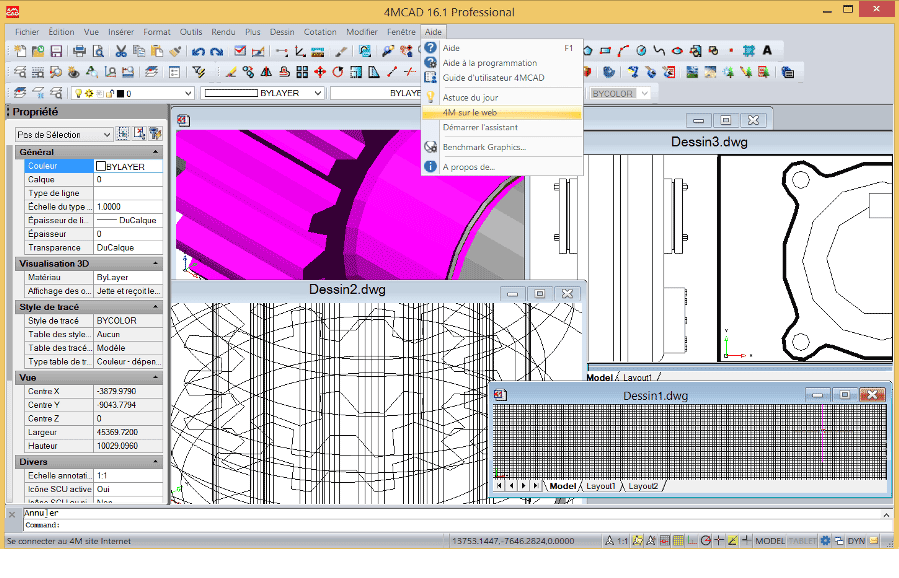Select 4M sur le web menu entry
Image resolution: width=899 pixels, height=578 pixels.
(502, 112)
